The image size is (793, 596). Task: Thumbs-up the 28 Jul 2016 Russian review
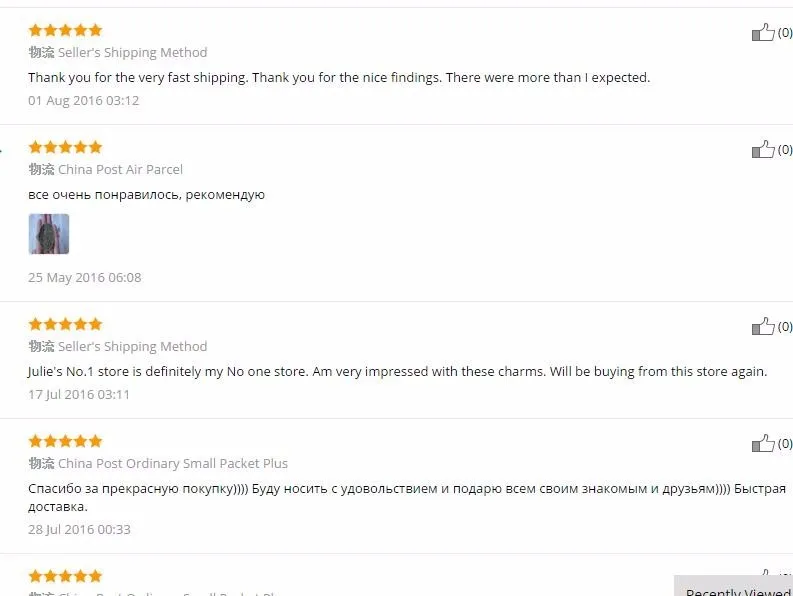pyautogui.click(x=763, y=443)
